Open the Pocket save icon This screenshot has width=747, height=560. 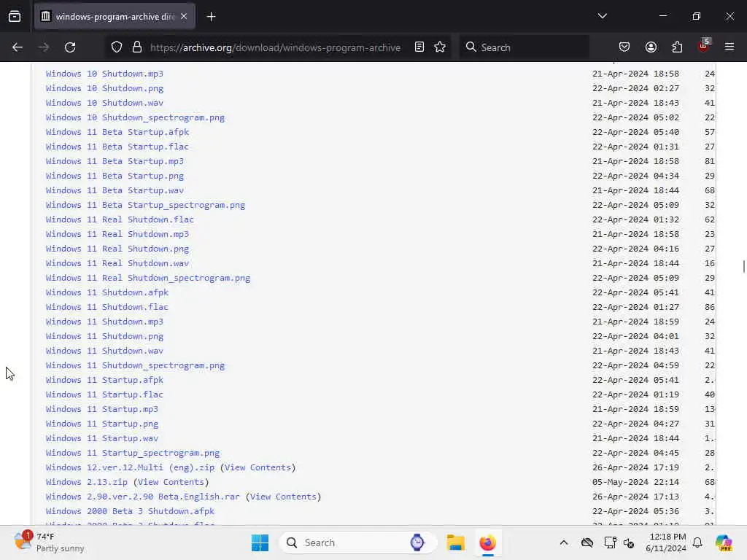click(x=624, y=47)
